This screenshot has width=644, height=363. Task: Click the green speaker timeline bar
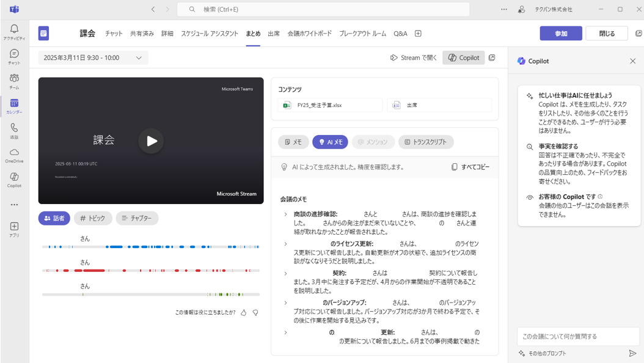click(151, 295)
